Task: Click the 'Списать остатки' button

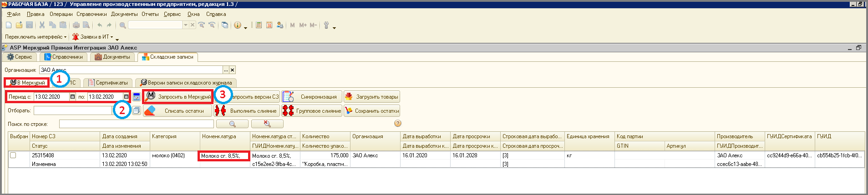Action: (178, 111)
